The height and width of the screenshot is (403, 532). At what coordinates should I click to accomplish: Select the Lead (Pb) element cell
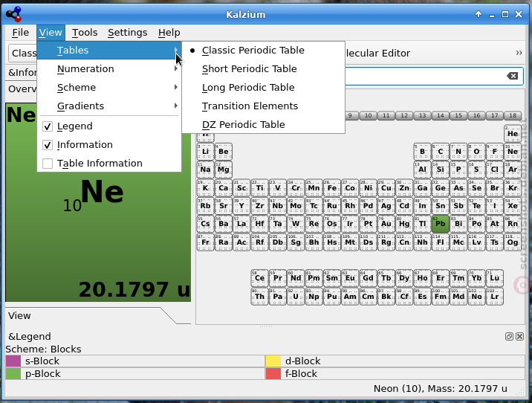(441, 224)
